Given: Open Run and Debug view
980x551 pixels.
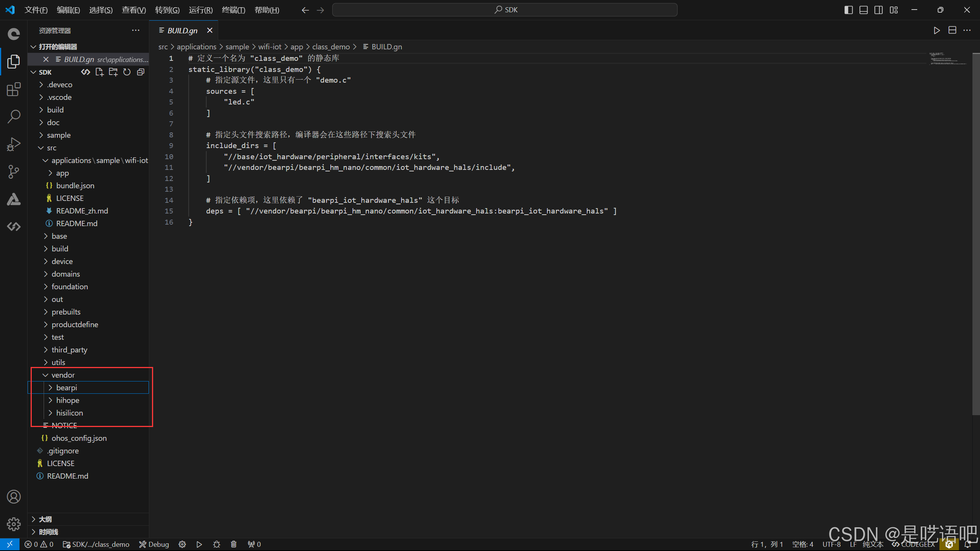Looking at the screenshot, I should 14,144.
